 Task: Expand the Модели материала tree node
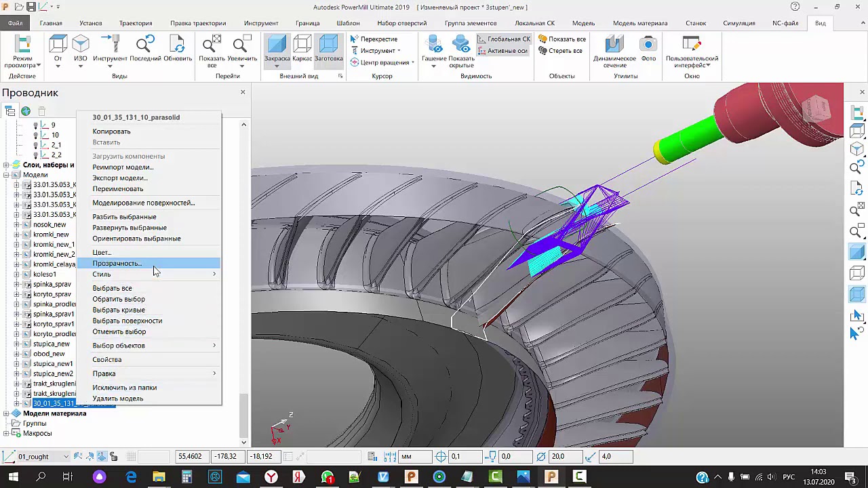point(6,413)
